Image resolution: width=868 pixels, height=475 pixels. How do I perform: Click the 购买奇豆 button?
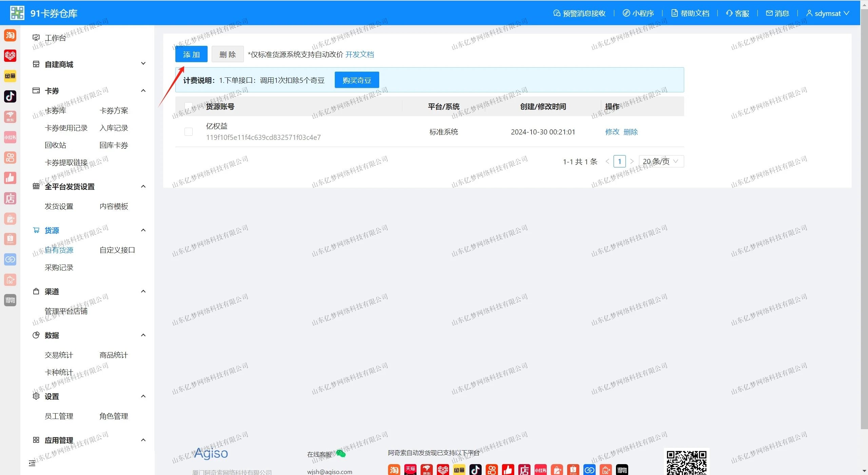(356, 80)
